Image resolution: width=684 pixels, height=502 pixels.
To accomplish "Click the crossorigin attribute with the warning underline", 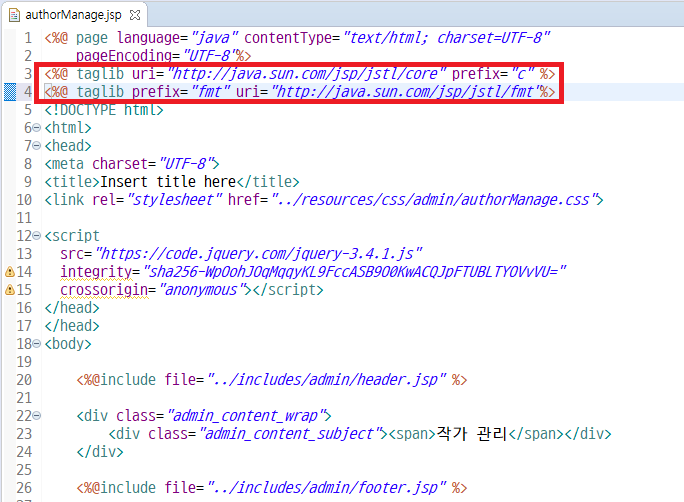I will pyautogui.click(x=104, y=290).
